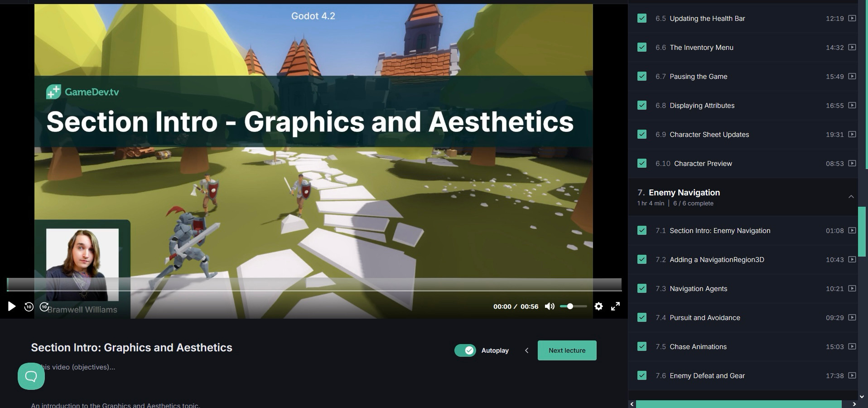
Task: Click the GameDev.tv logo in video
Action: [x=82, y=92]
